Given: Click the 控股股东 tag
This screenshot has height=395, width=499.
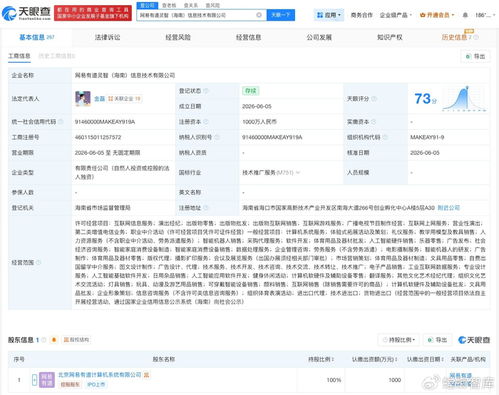Looking at the screenshot, I should [70, 385].
